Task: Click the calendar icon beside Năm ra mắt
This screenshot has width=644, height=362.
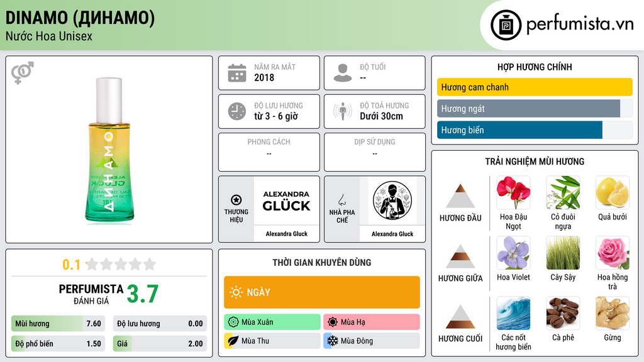Action: click(237, 73)
